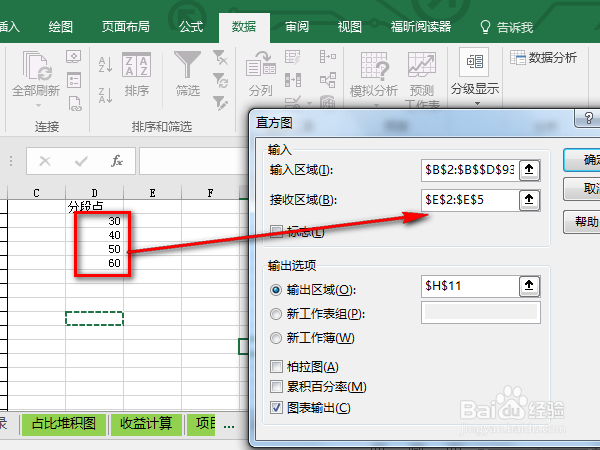Viewport: 600px width, 450px height.
Task: Click the Remove Duplicates icon
Action: pos(293,80)
